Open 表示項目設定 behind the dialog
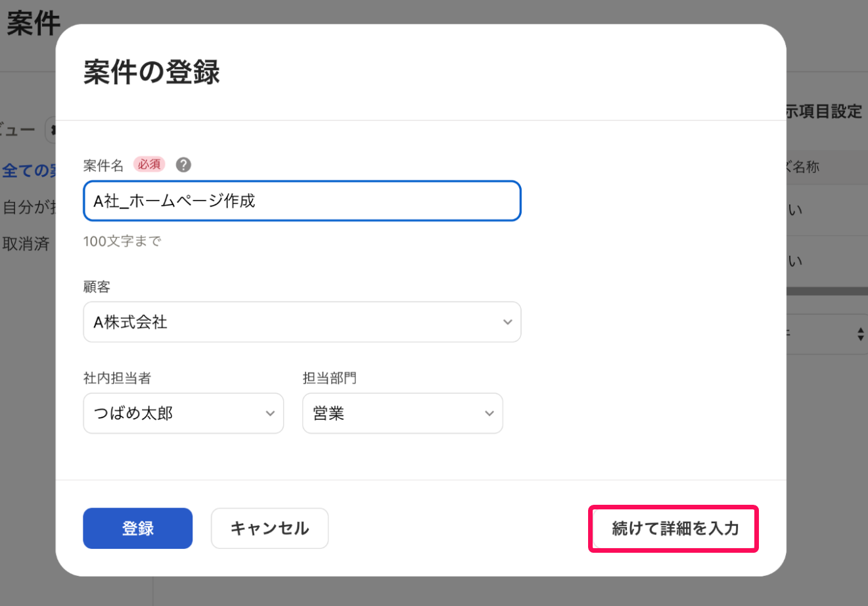The width and height of the screenshot is (868, 606). (x=824, y=112)
